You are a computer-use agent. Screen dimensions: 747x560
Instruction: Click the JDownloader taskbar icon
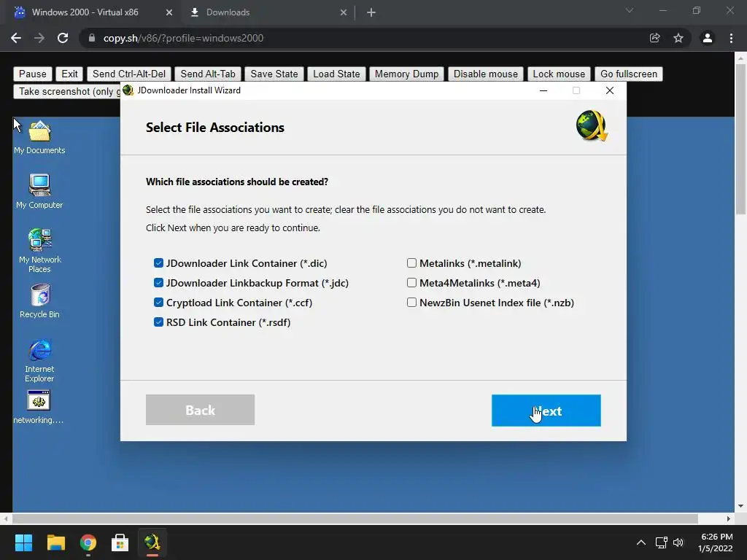pos(152,542)
